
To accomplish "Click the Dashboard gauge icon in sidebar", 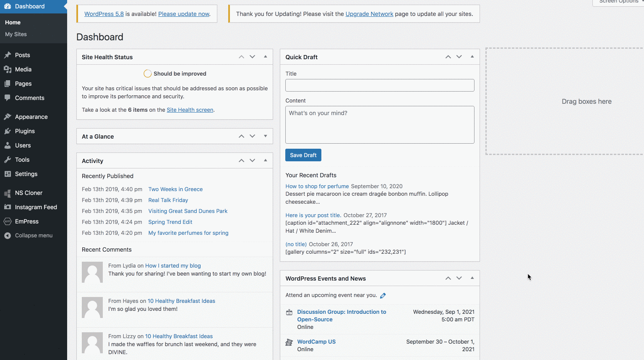I will tap(8, 6).
